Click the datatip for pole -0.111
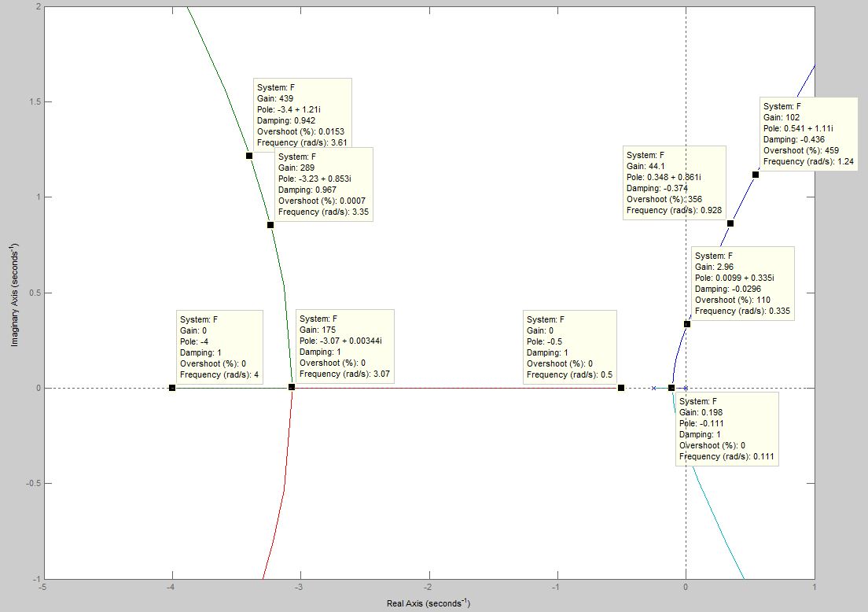Screen dimensions: 868x612 tap(726, 429)
